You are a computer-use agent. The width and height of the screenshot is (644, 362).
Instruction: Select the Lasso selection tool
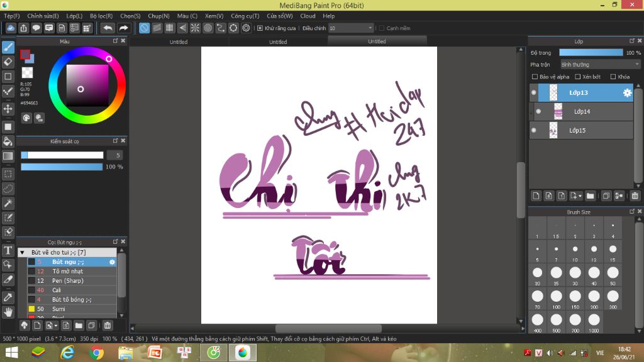pos(8,189)
